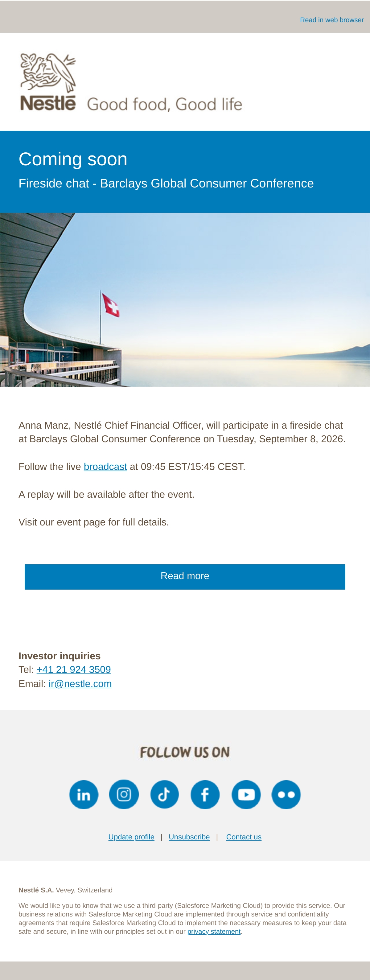
Task: Click the Follow Us On heading
Action: [185, 752]
